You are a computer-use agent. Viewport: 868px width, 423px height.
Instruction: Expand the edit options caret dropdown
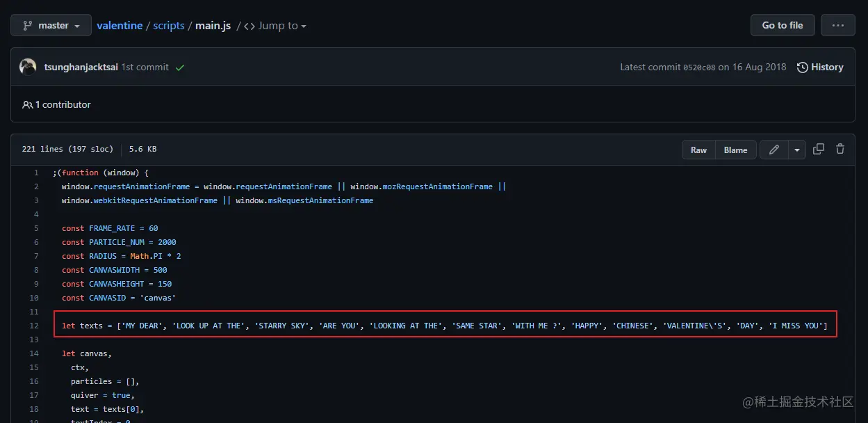click(796, 150)
